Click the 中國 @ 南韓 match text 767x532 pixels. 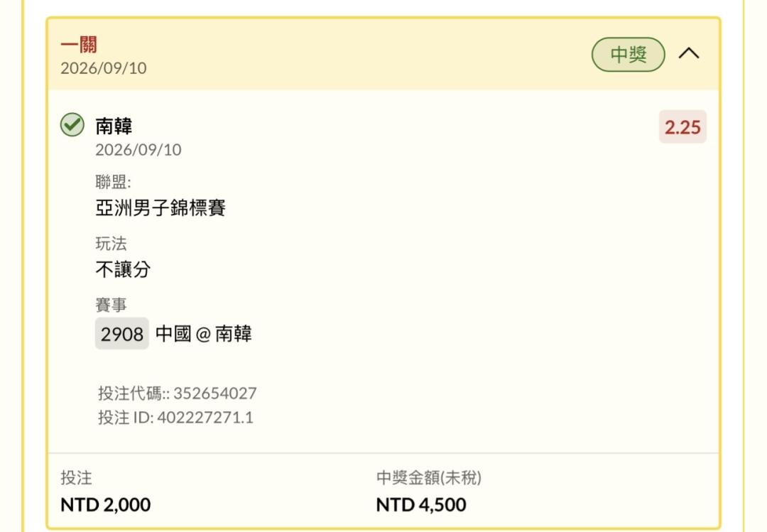204,334
